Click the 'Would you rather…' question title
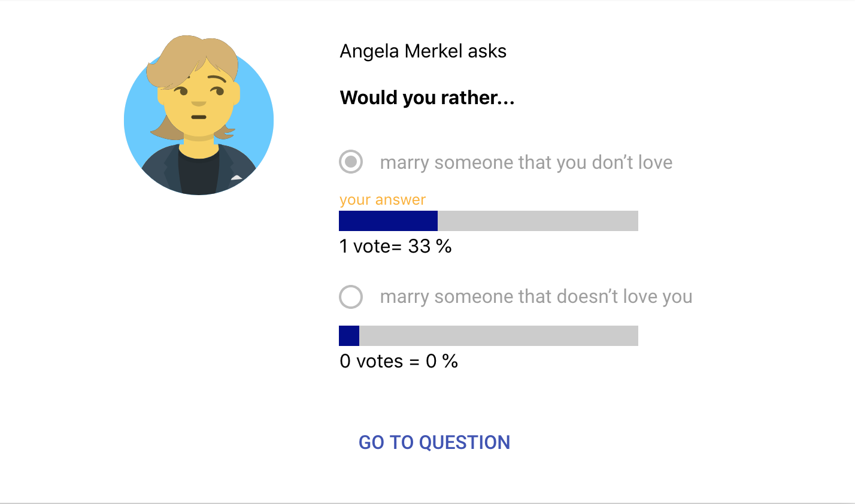The height and width of the screenshot is (504, 855). pyautogui.click(x=427, y=98)
